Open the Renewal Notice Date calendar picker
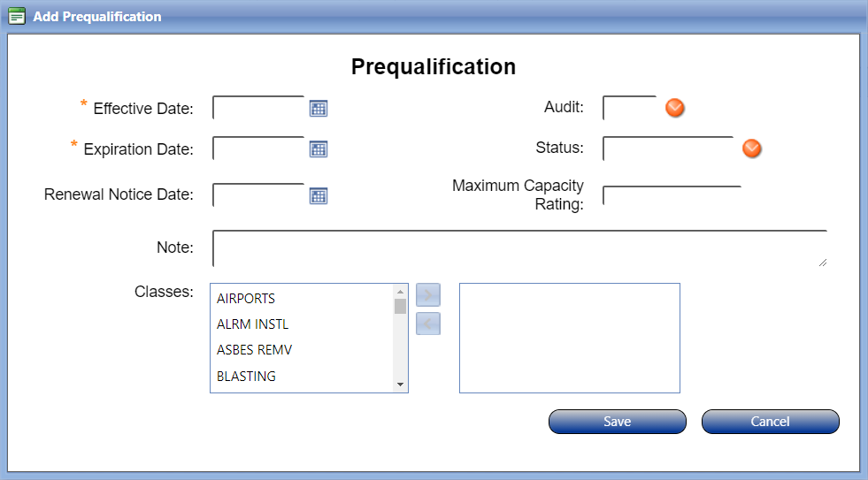This screenshot has width=868, height=480. click(319, 195)
